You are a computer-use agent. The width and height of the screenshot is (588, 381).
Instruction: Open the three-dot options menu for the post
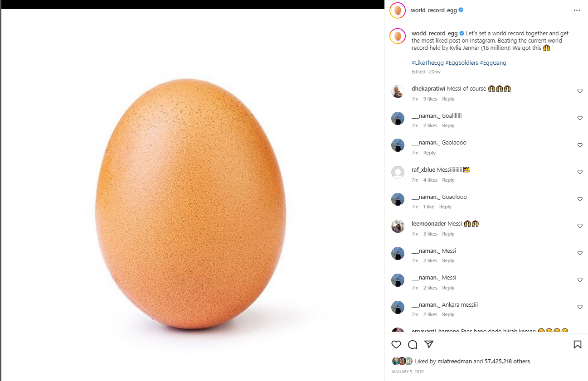click(x=577, y=10)
